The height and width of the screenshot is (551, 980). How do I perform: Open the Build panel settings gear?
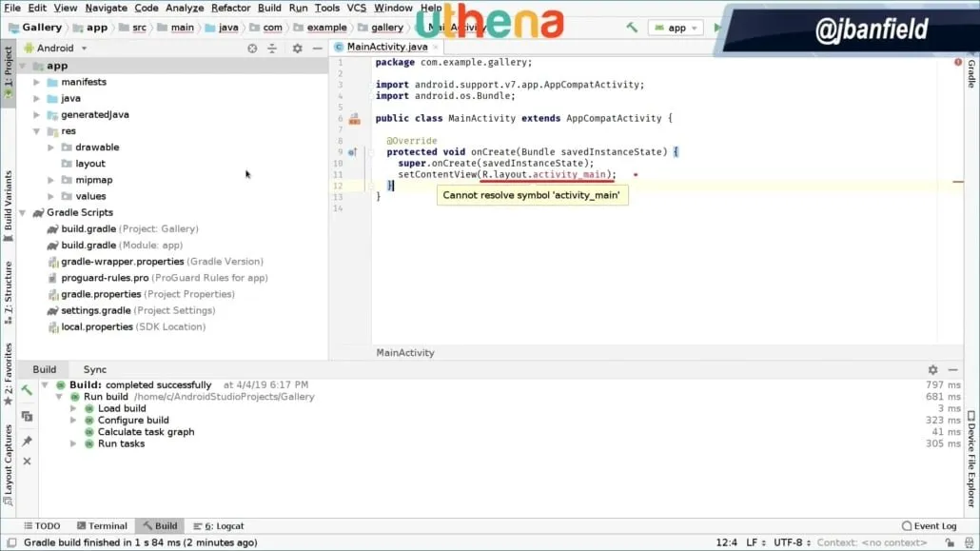[932, 369]
